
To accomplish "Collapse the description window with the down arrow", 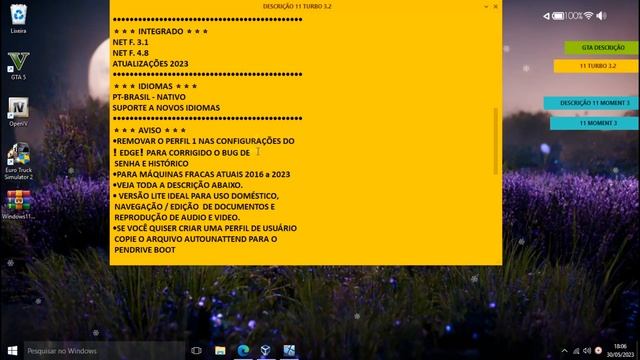I will [x=486, y=7].
